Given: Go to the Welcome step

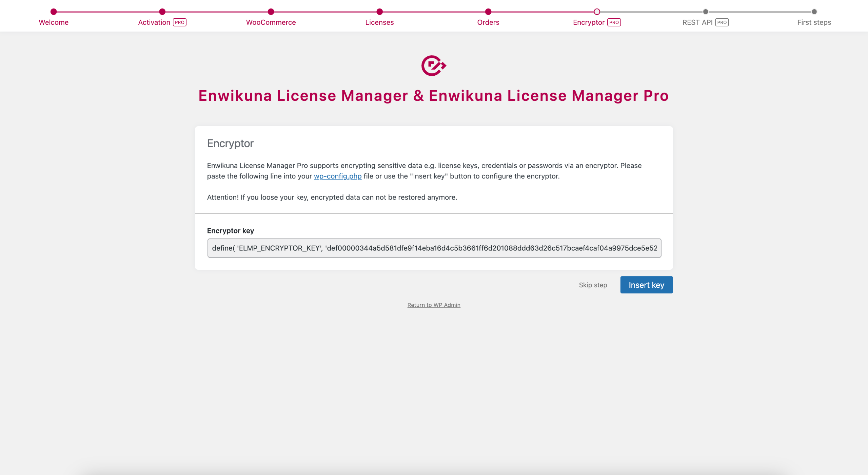Looking at the screenshot, I should pyautogui.click(x=54, y=22).
